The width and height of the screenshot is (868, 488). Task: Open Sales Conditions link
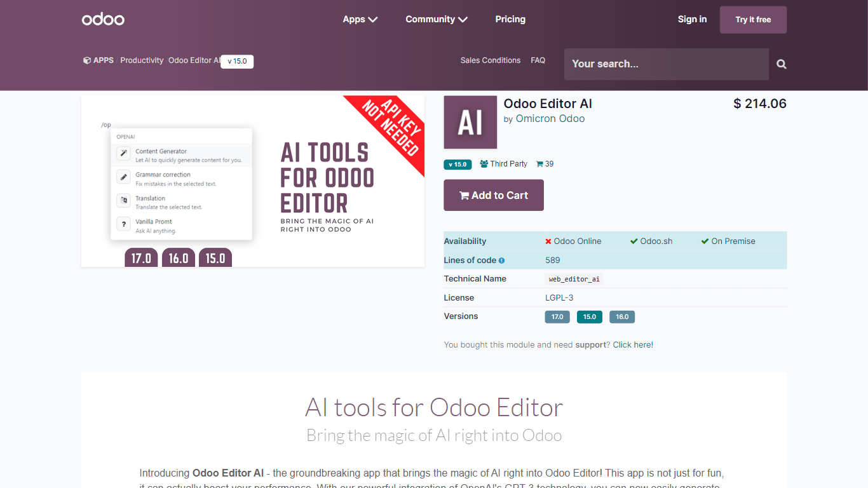point(491,60)
